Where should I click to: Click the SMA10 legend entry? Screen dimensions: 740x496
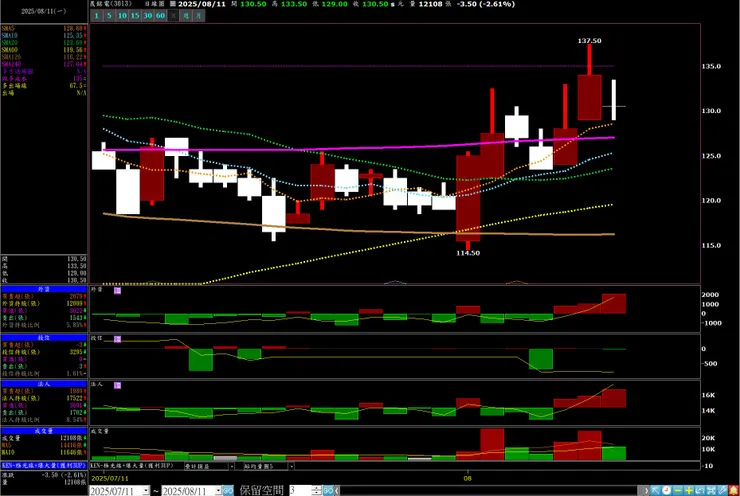[44, 36]
